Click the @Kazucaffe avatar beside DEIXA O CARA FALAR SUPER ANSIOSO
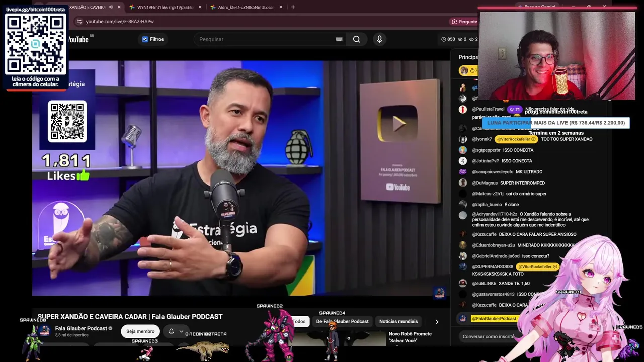Screen dimensions: 644x362 point(463,234)
